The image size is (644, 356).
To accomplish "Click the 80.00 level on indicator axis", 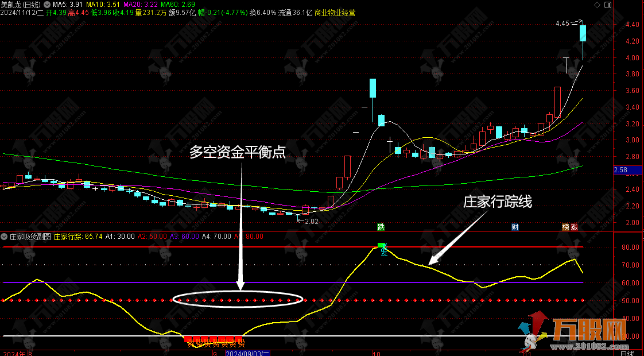I will pos(630,247).
